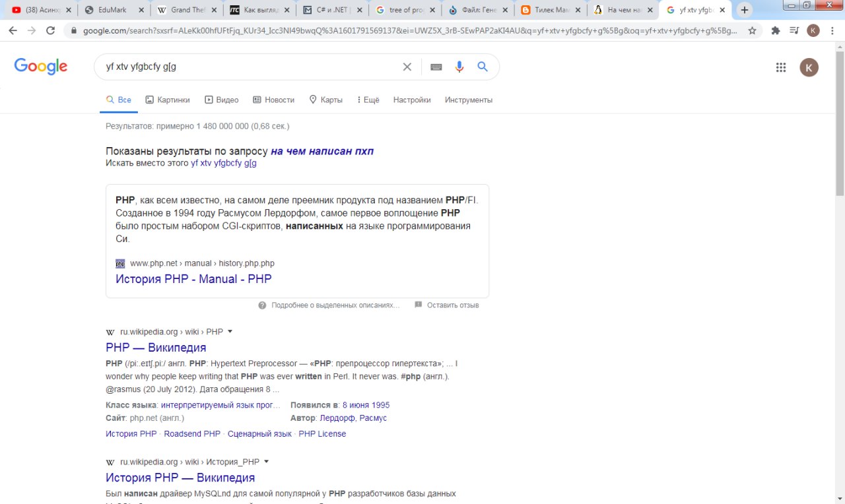Click the help icon next to 'Подробнее о выделенных описаниях'
Image resolution: width=845 pixels, height=504 pixels.
[x=262, y=305]
